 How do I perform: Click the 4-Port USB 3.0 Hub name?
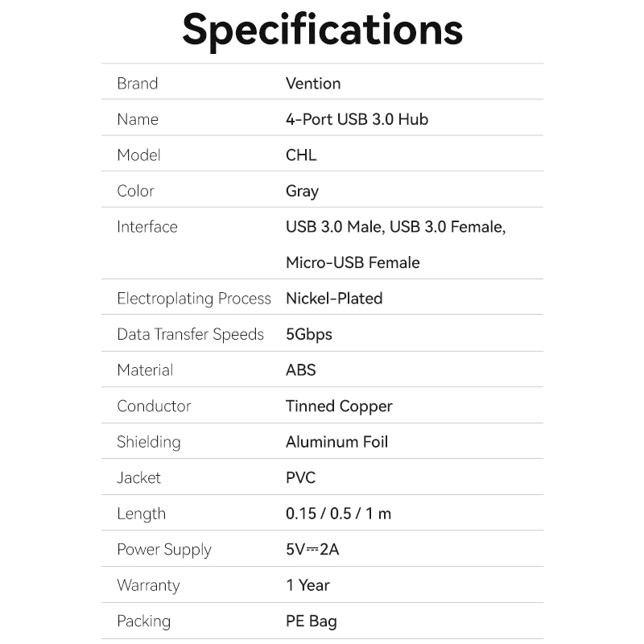[x=357, y=119]
